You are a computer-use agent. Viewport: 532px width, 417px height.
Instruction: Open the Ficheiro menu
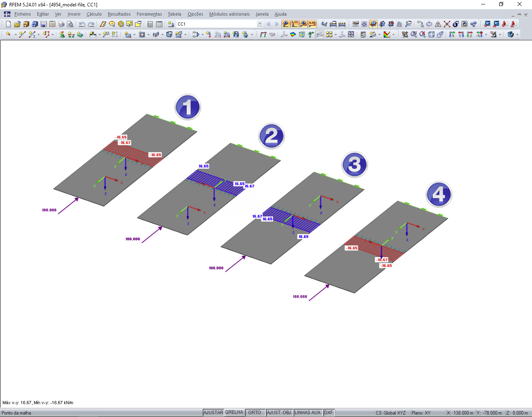pyautogui.click(x=22, y=14)
